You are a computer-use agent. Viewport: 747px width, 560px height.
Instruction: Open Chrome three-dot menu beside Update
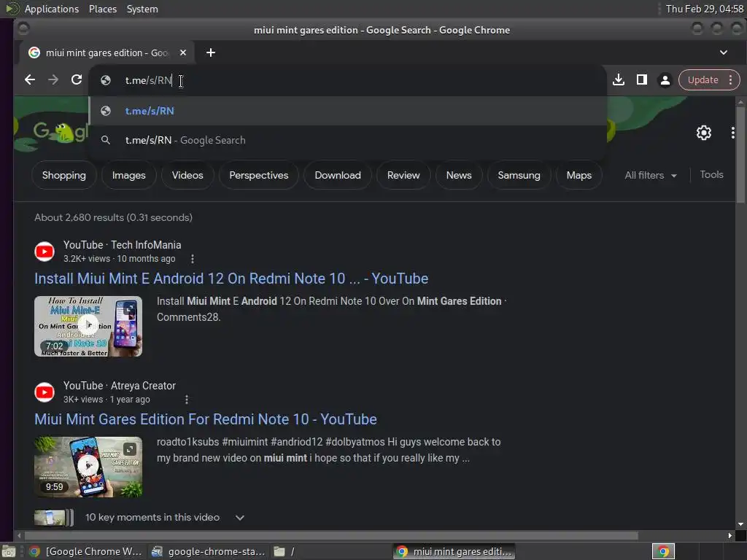[731, 80]
